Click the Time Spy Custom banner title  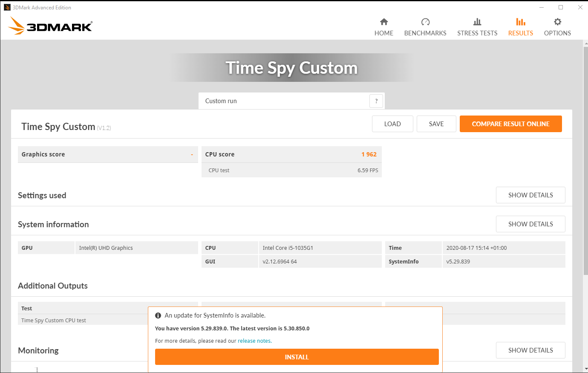(x=292, y=68)
